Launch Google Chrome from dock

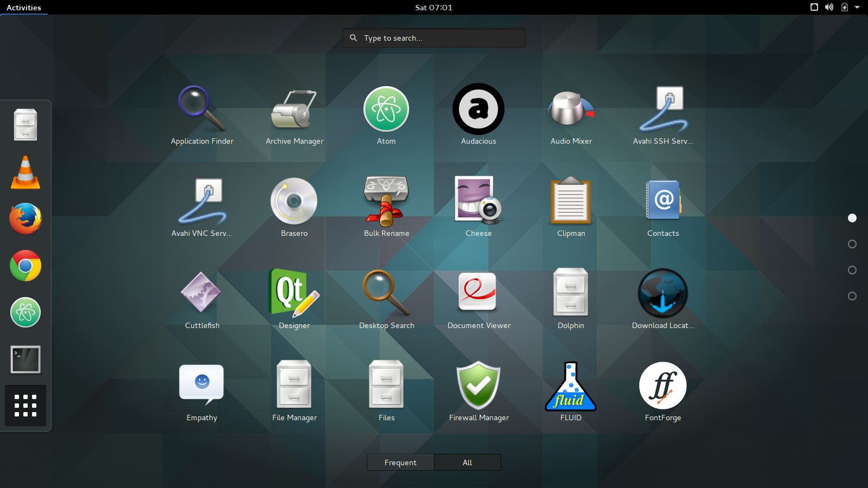click(25, 266)
